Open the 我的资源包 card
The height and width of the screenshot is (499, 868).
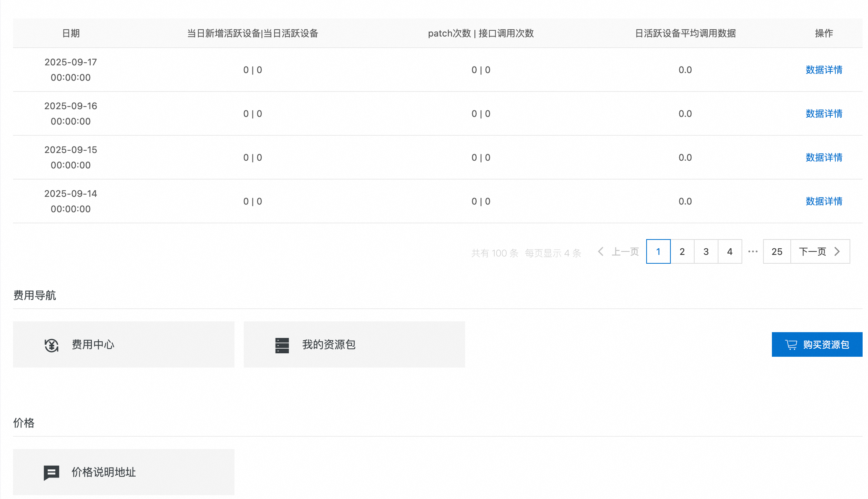pos(354,344)
